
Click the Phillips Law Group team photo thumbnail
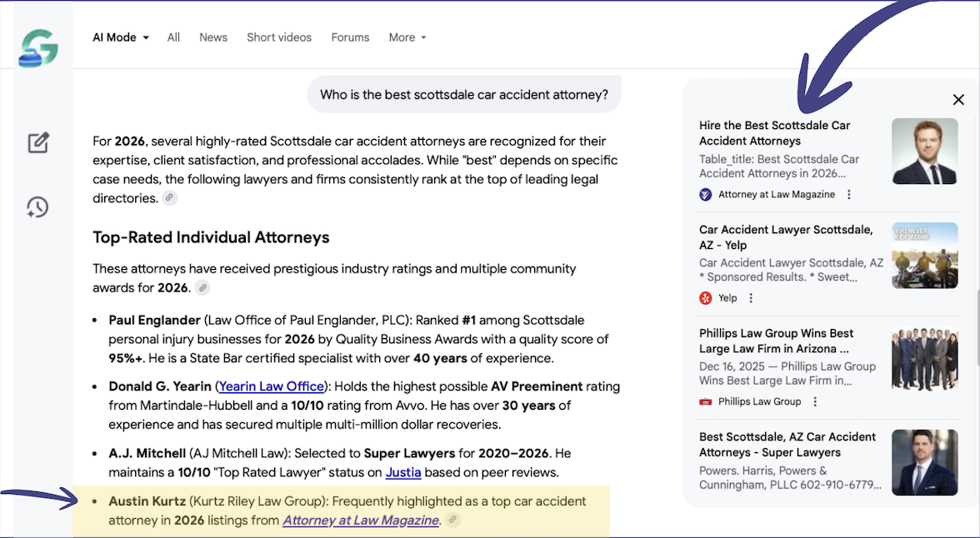click(924, 359)
